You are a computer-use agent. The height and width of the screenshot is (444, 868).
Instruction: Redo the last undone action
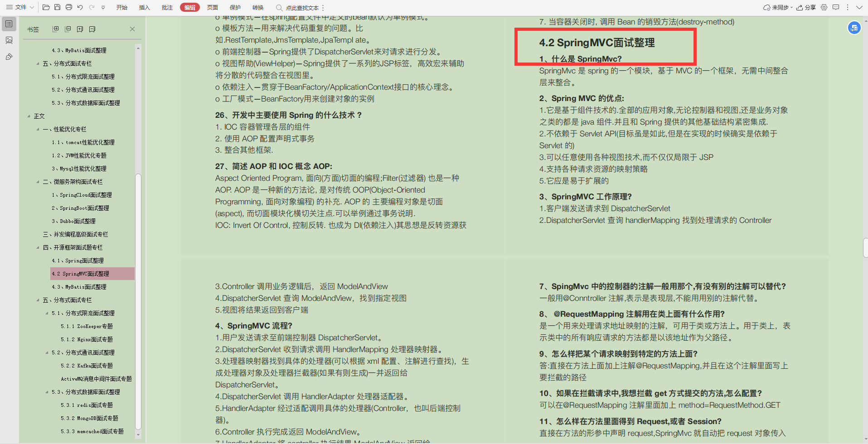[x=92, y=7]
